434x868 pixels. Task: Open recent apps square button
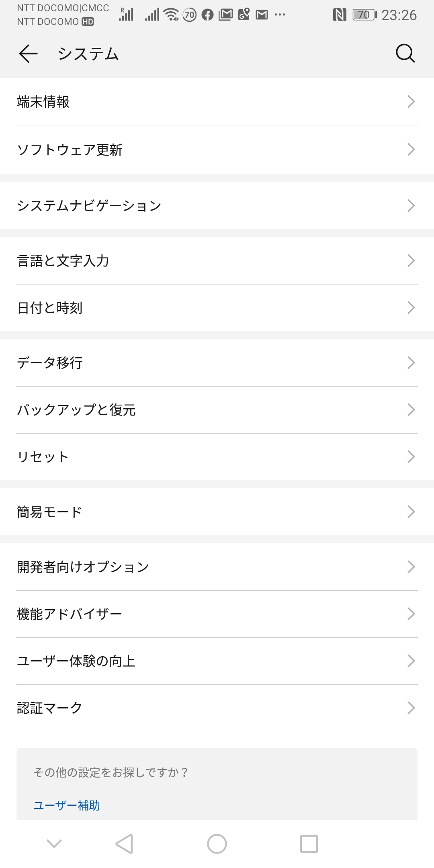309,843
